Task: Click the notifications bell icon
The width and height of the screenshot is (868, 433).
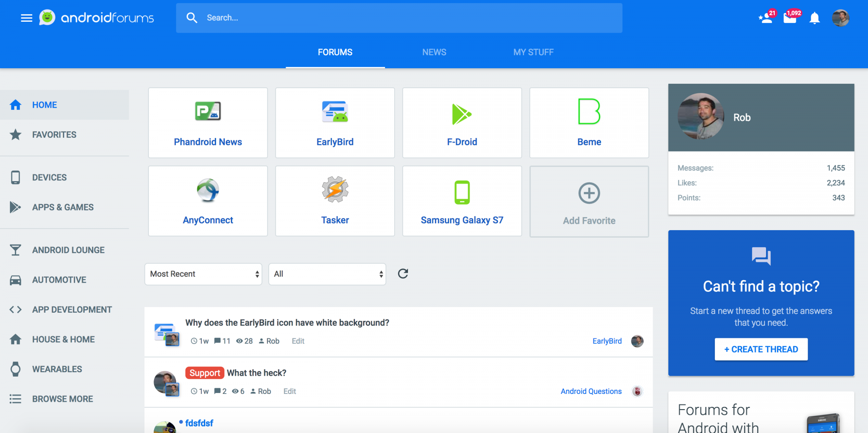Action: 814,18
